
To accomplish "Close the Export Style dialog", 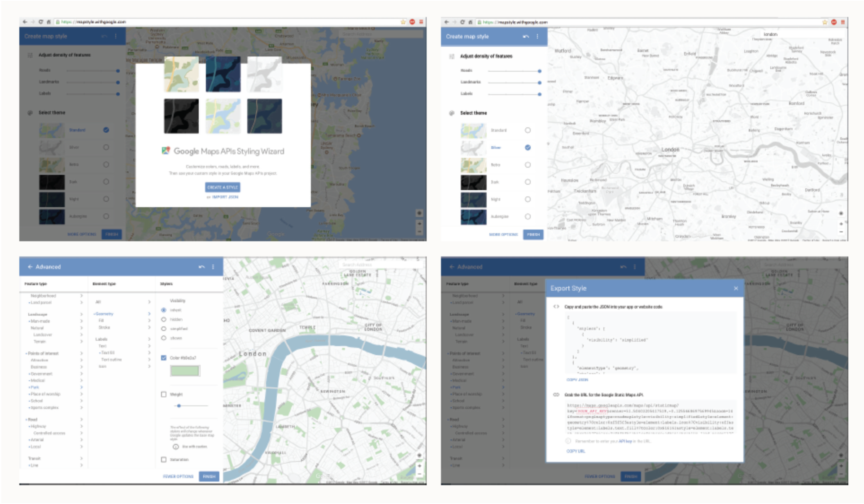I will (x=736, y=288).
